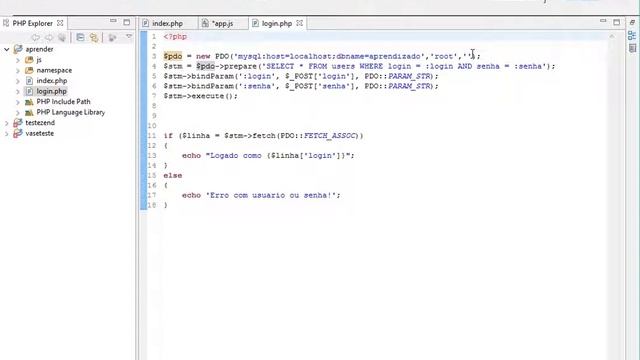Open the Task List icon in right sidebar

tap(632, 49)
